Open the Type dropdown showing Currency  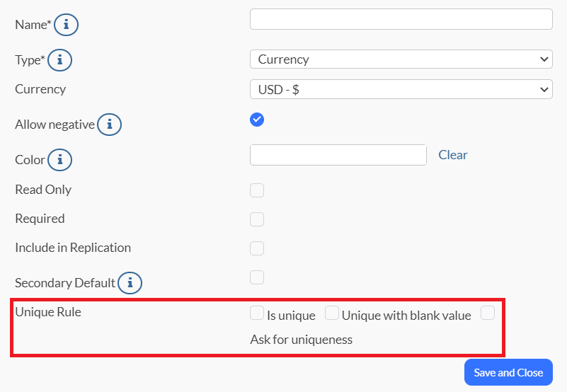[401, 59]
